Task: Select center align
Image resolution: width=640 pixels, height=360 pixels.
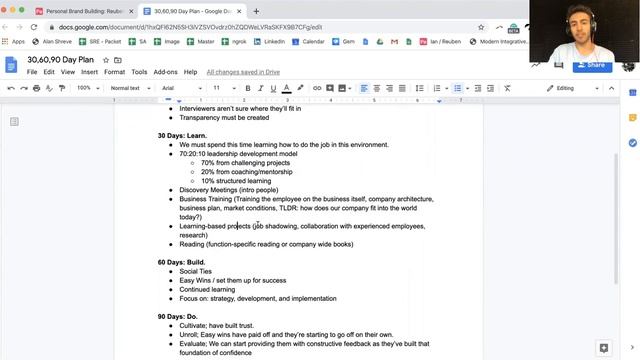Action: (x=376, y=88)
